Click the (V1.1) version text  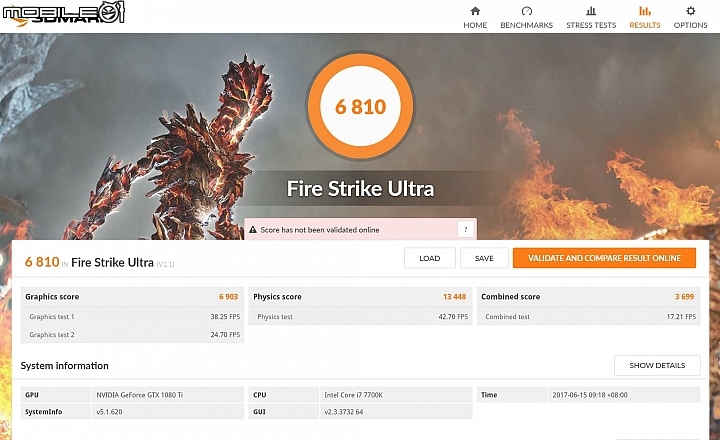165,264
